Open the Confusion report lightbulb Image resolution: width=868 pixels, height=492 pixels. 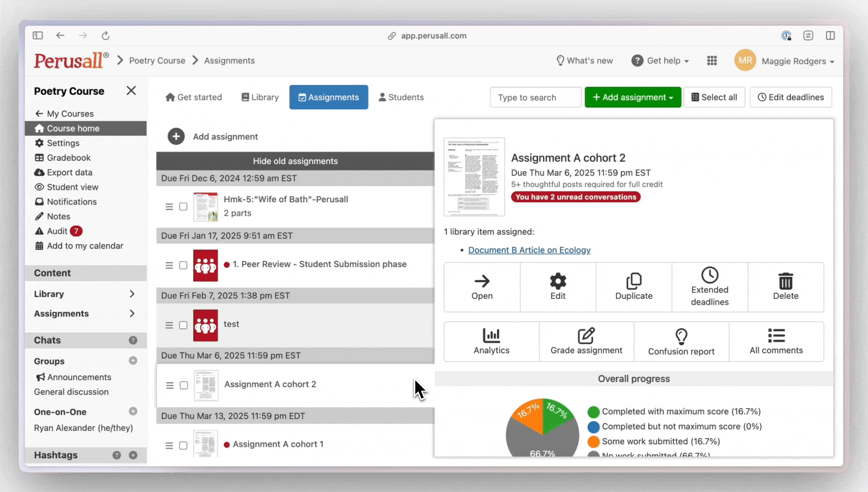pyautogui.click(x=681, y=337)
